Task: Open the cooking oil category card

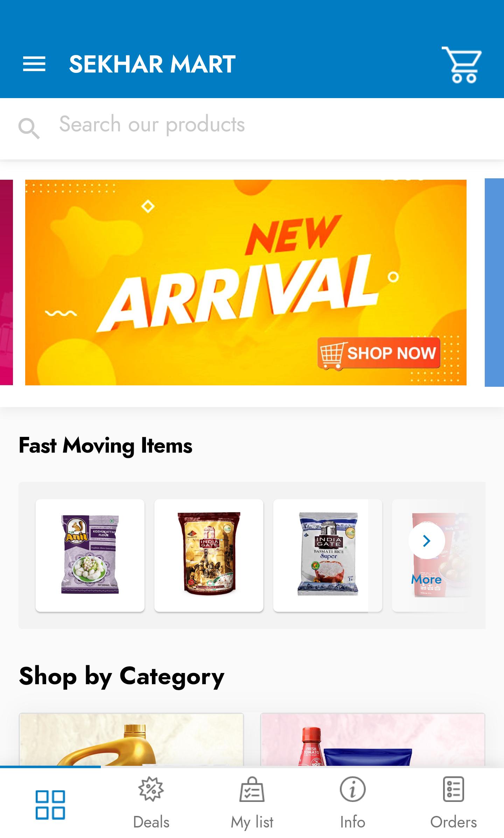Action: pos(131,739)
